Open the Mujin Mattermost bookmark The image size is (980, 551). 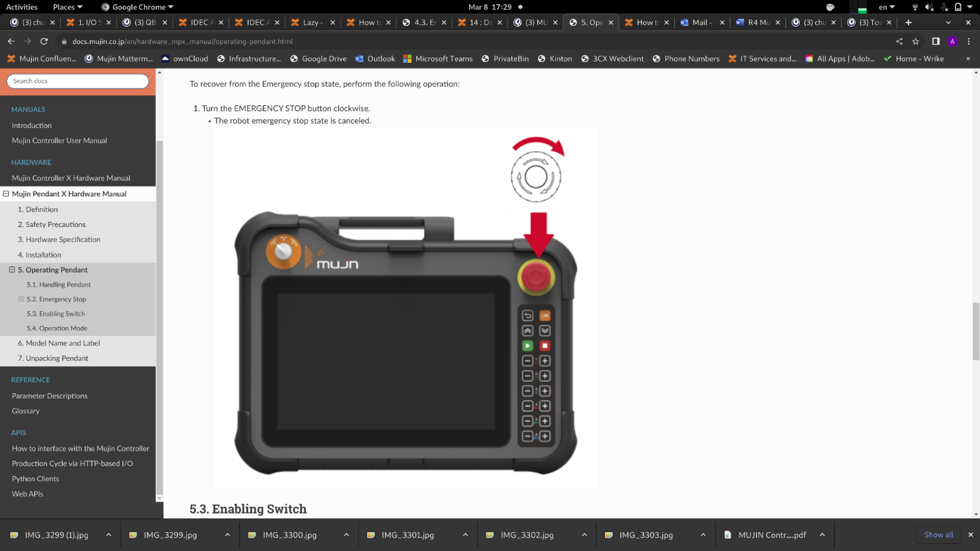point(118,59)
